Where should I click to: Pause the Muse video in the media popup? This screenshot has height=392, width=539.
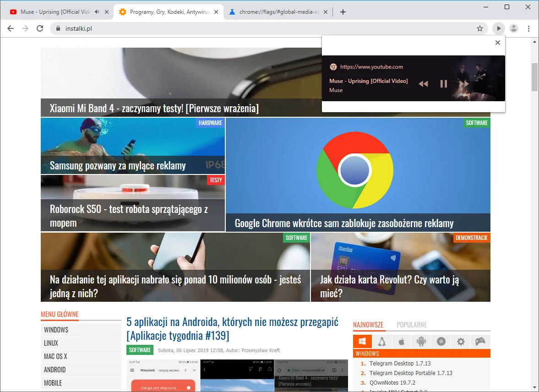point(443,83)
